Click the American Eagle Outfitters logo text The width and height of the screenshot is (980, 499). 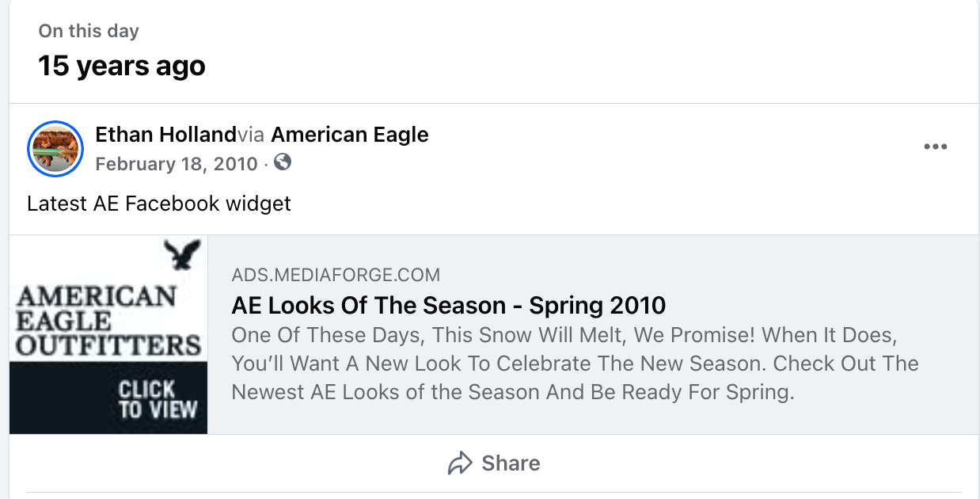(108, 321)
